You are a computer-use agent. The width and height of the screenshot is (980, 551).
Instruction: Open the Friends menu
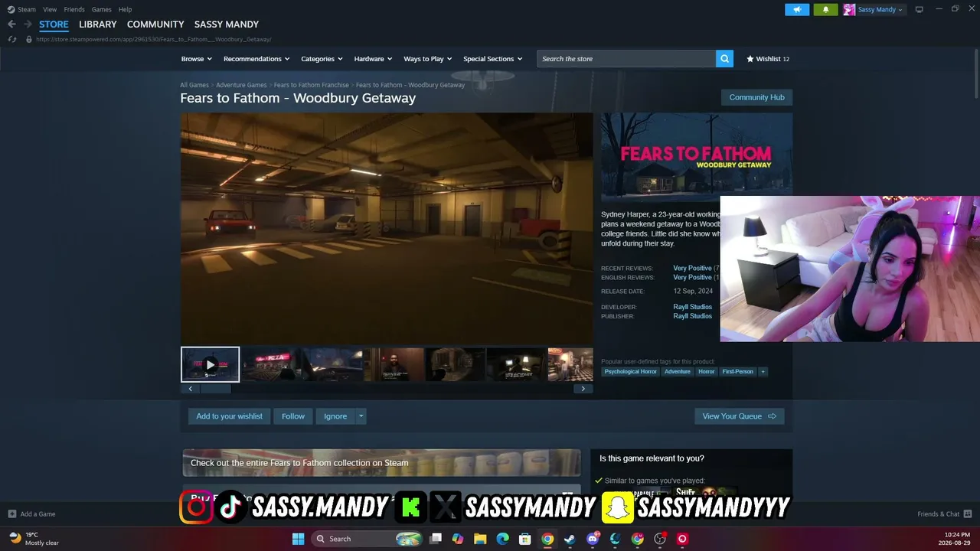pyautogui.click(x=74, y=9)
